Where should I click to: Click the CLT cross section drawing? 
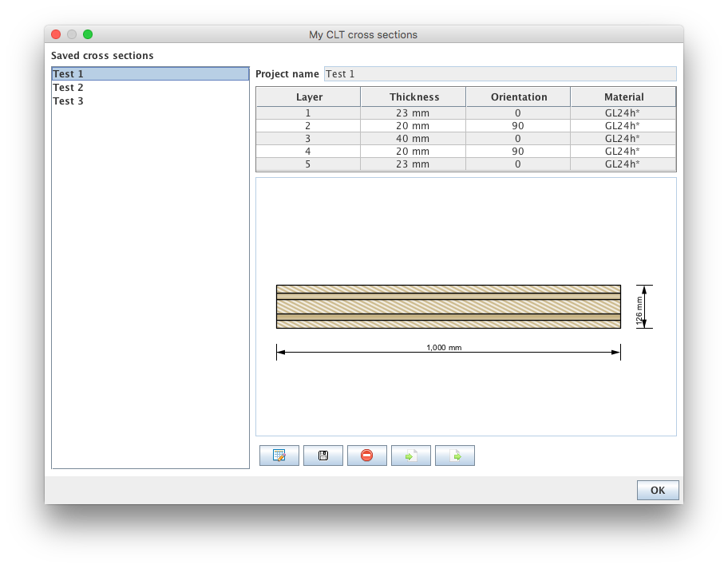449,307
